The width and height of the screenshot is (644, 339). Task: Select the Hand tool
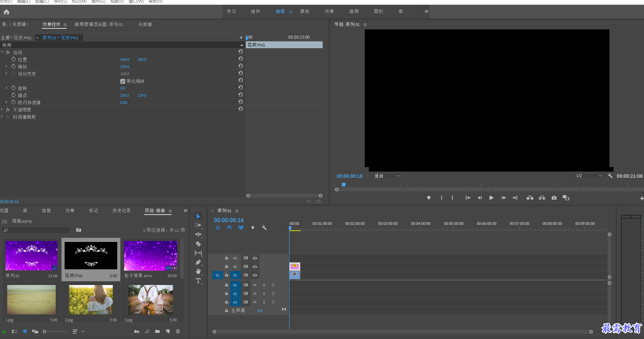tap(198, 271)
